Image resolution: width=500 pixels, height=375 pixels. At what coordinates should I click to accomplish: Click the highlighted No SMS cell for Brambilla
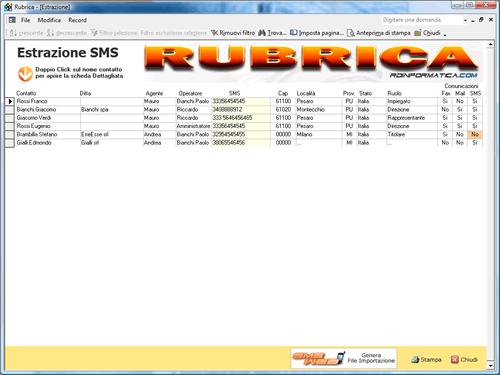(475, 134)
